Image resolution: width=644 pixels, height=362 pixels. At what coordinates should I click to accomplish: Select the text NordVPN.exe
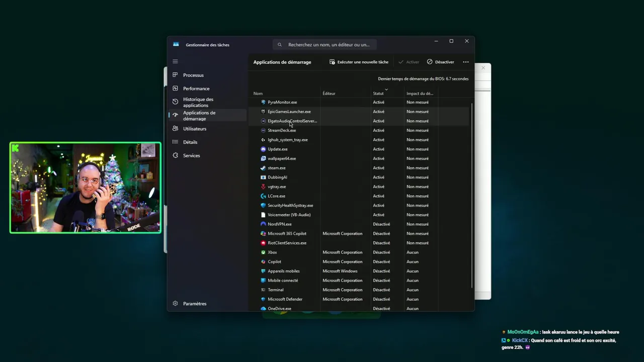[x=280, y=224]
